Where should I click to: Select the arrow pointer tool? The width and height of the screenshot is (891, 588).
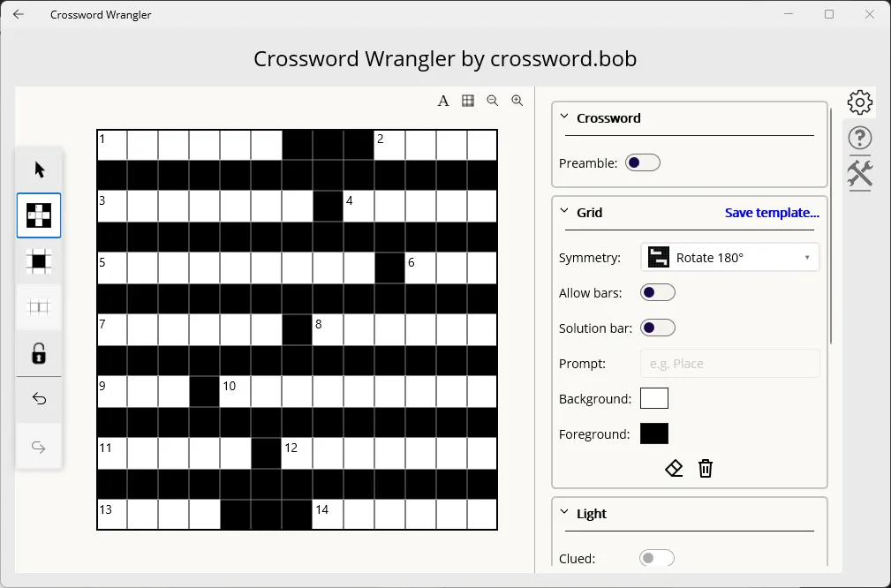click(x=39, y=170)
